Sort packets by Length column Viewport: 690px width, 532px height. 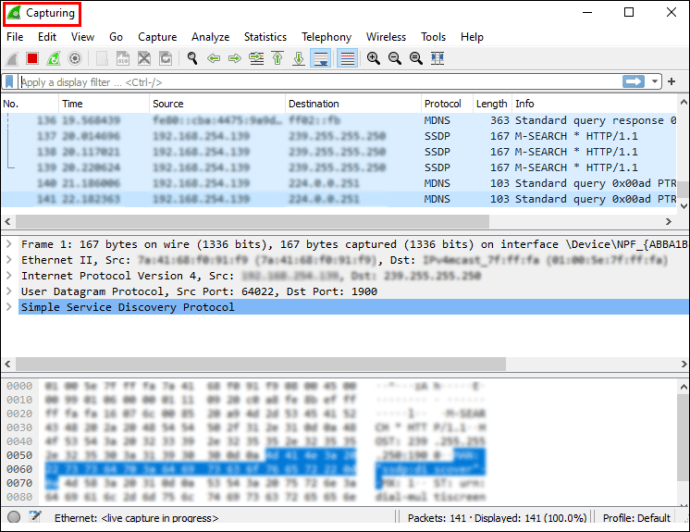click(492, 104)
